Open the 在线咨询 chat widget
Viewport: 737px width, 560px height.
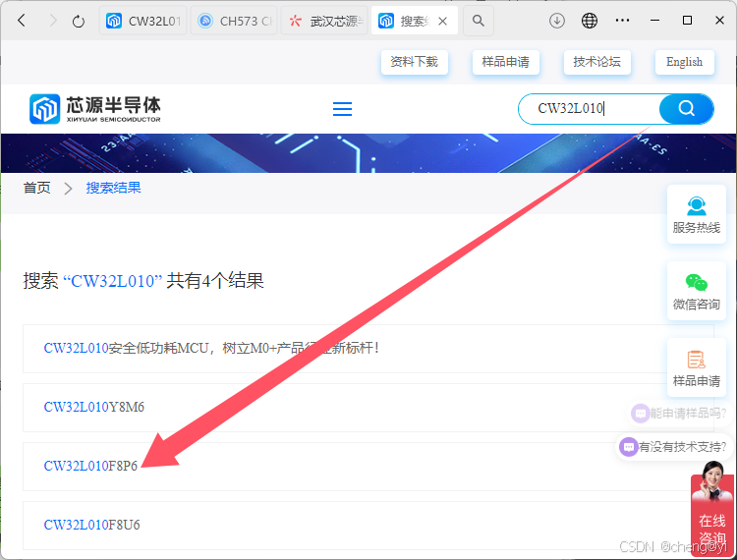pos(712,510)
